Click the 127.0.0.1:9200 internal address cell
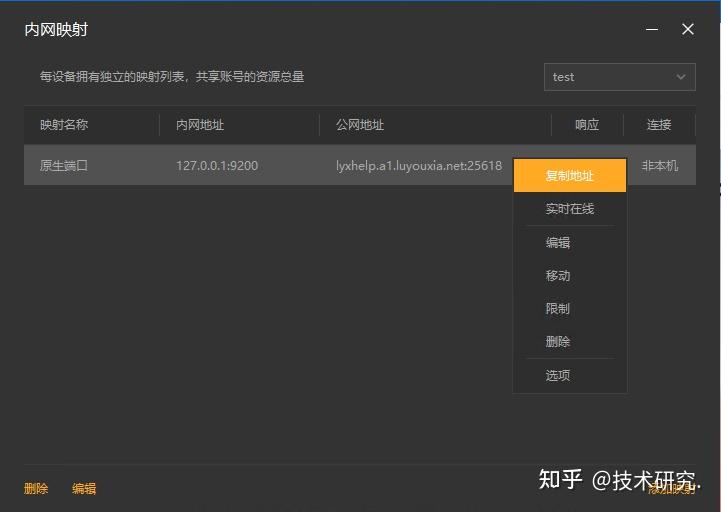The width and height of the screenshot is (721, 512). (217, 166)
